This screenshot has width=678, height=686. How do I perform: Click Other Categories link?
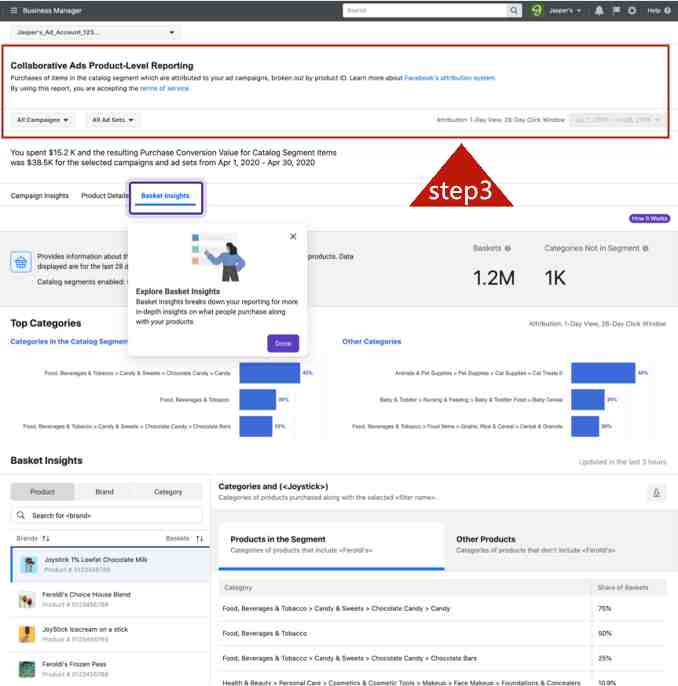coord(372,341)
